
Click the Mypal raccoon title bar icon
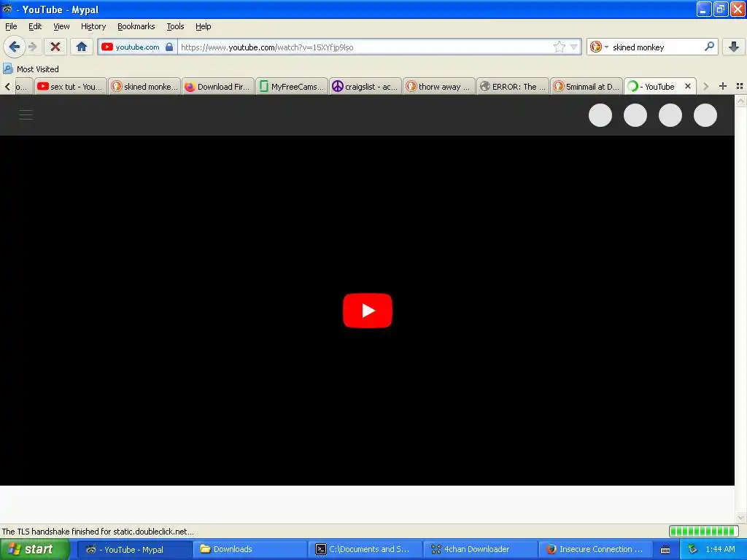coord(7,9)
